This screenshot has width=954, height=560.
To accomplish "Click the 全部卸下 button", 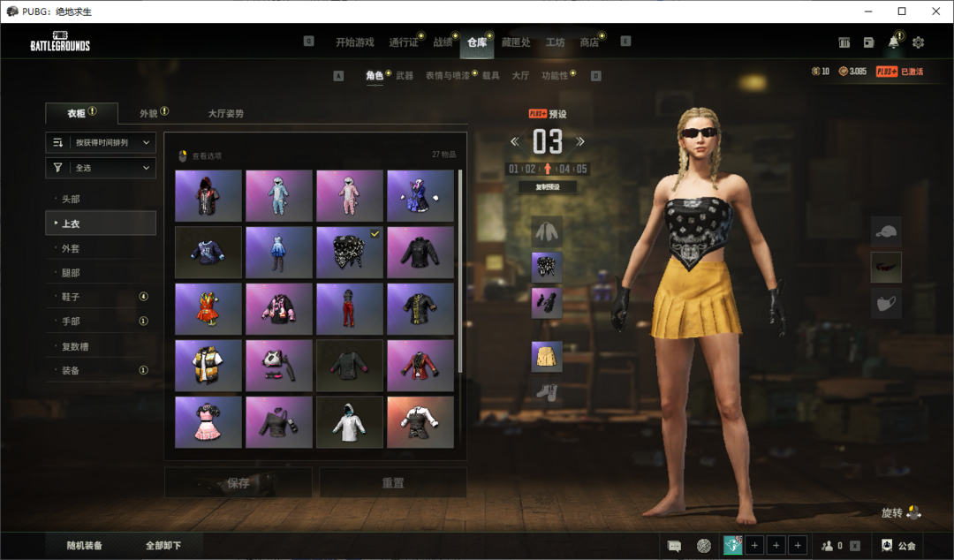I will 163,546.
